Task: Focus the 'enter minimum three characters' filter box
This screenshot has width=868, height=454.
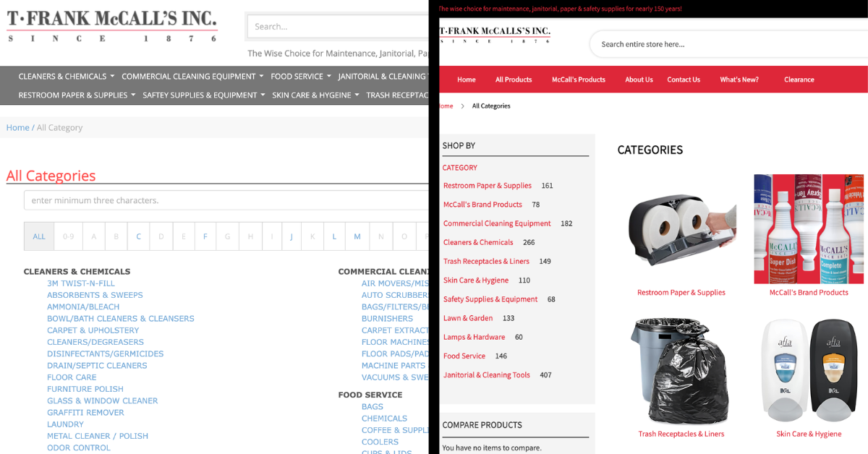Action: point(226,200)
